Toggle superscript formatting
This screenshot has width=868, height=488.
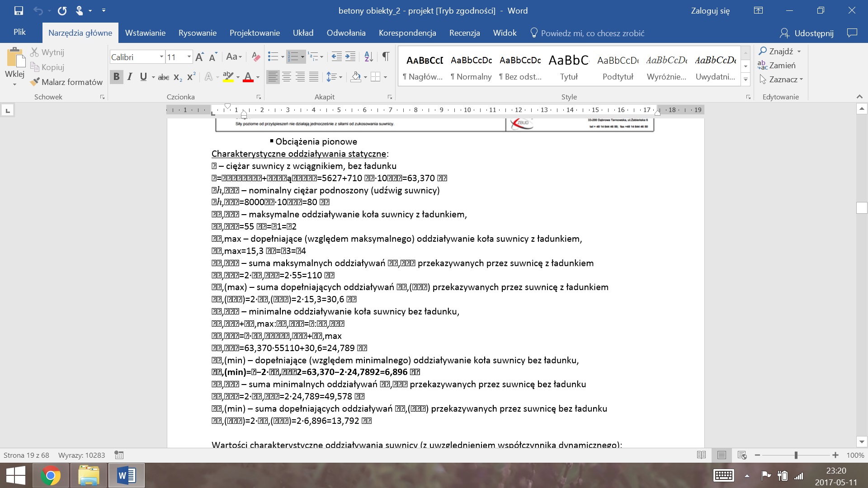click(x=191, y=77)
